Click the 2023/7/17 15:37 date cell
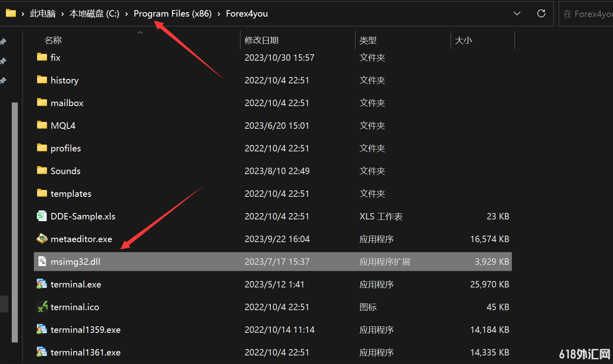The height and width of the screenshot is (364, 613). coord(277,262)
